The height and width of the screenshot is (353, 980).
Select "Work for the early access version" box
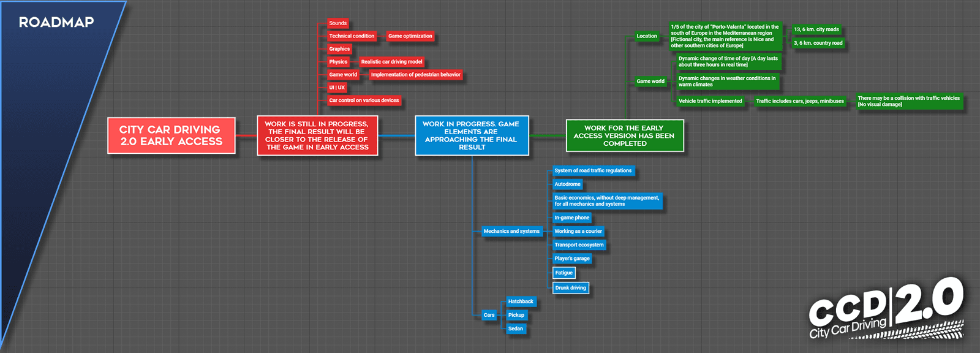tap(625, 135)
